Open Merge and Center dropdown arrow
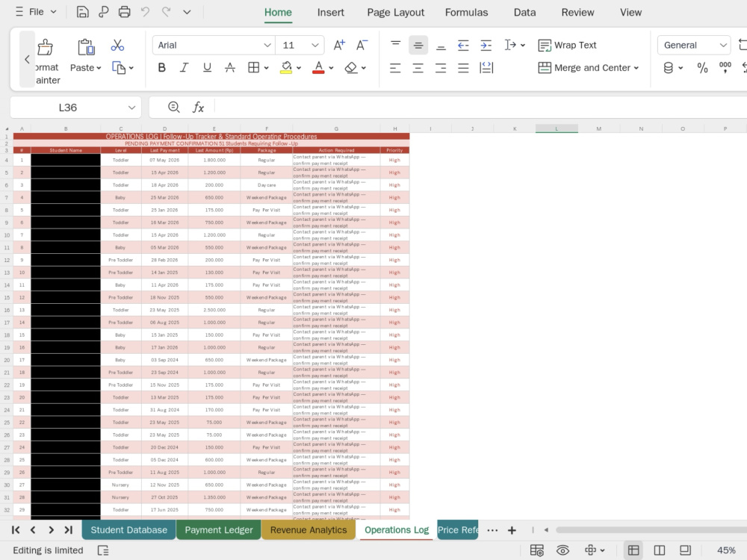Image resolution: width=747 pixels, height=560 pixels. point(636,68)
